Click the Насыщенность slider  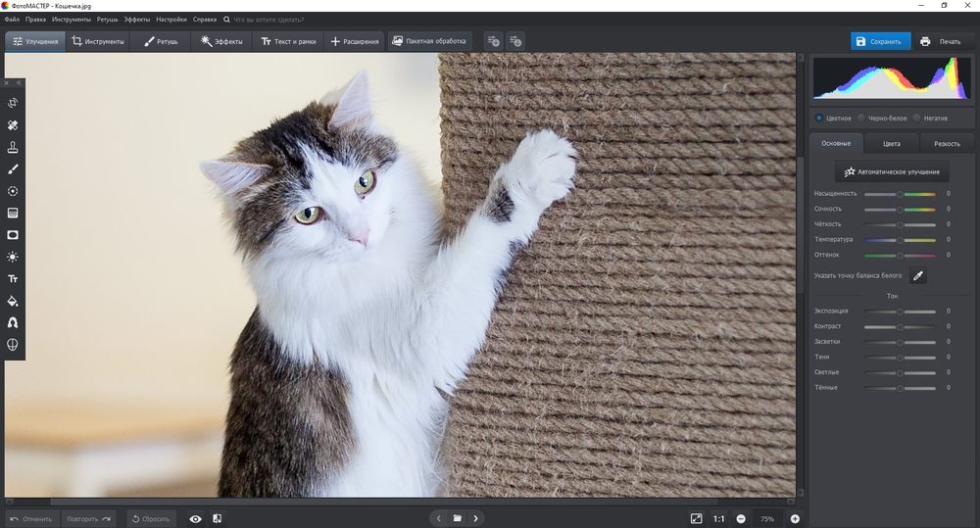pyautogui.click(x=900, y=194)
